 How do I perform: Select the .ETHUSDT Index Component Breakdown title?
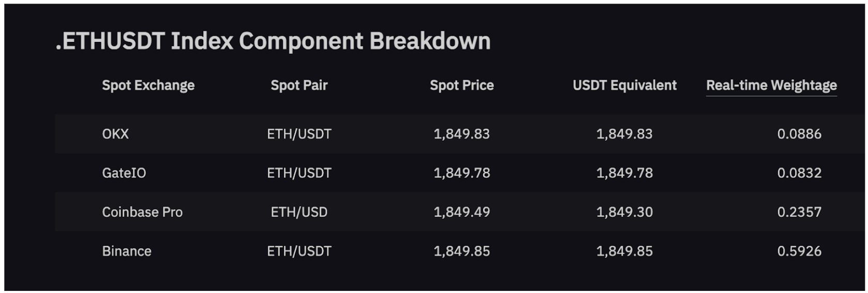pyautogui.click(x=273, y=41)
